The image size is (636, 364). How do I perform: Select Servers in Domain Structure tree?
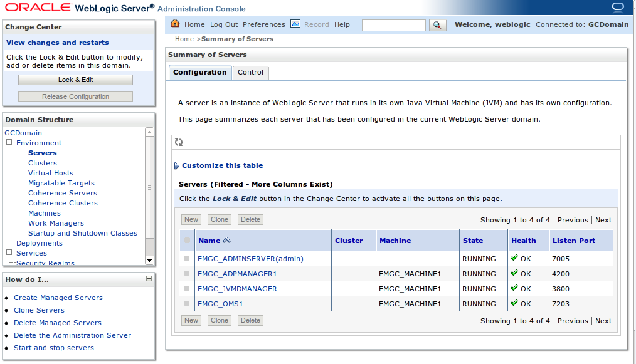click(x=42, y=153)
